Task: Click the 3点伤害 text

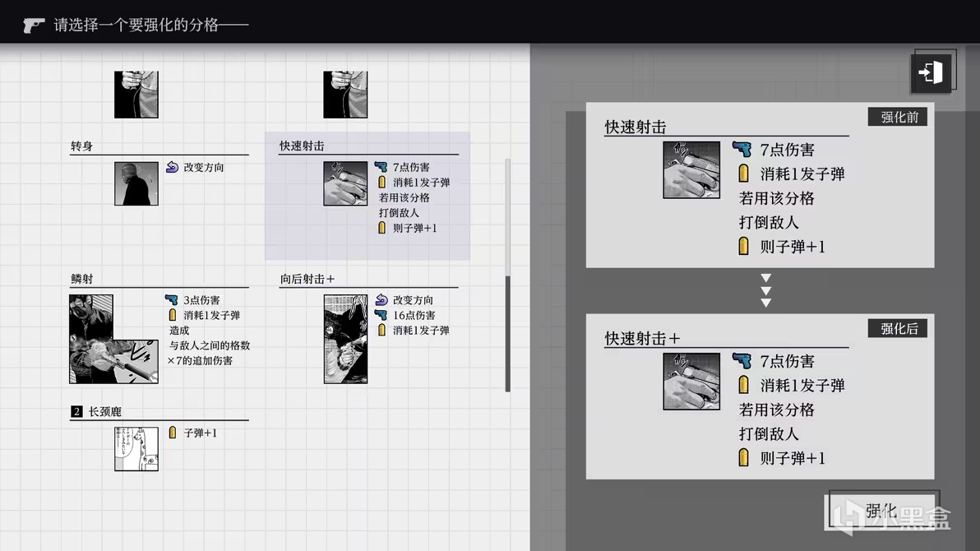Action: point(201,299)
